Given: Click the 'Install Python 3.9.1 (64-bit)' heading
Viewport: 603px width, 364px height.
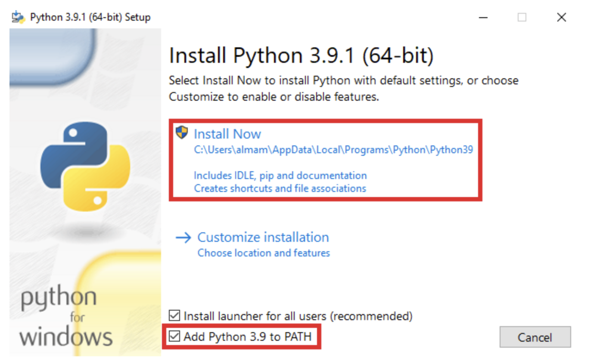Looking at the screenshot, I should 301,56.
